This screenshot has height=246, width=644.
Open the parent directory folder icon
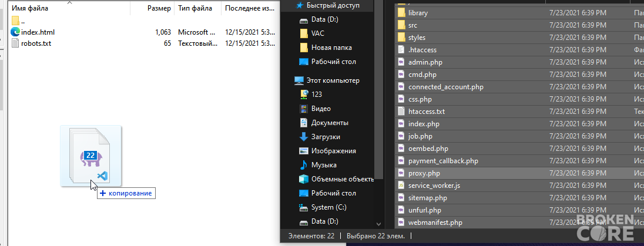(16, 21)
